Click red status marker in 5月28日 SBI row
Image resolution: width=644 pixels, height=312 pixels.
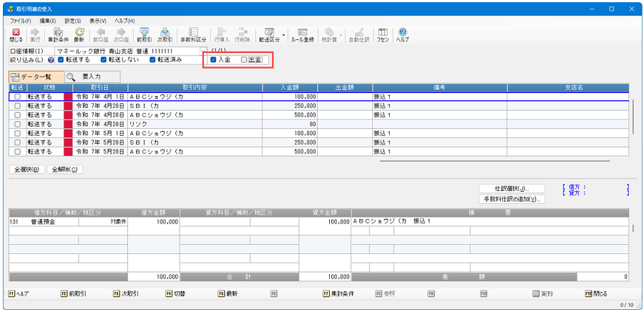pos(68,142)
